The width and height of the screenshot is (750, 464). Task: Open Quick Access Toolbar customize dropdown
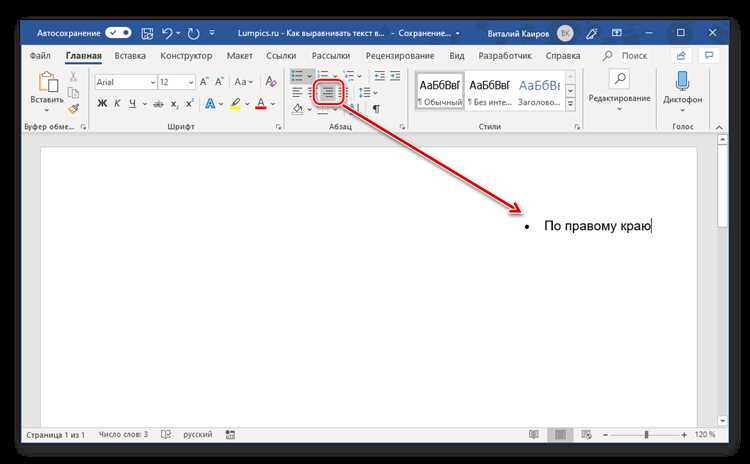tap(212, 33)
